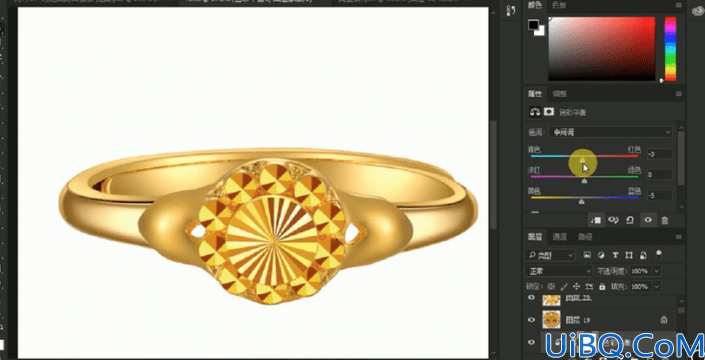Filter layers by type layers (T icon)
The image size is (705, 360).
[615, 255]
